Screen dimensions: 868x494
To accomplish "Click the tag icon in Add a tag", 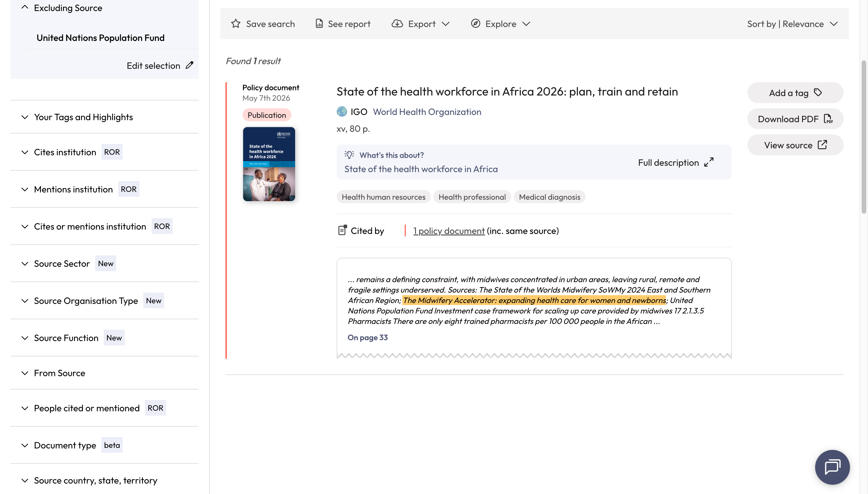I will 818,92.
